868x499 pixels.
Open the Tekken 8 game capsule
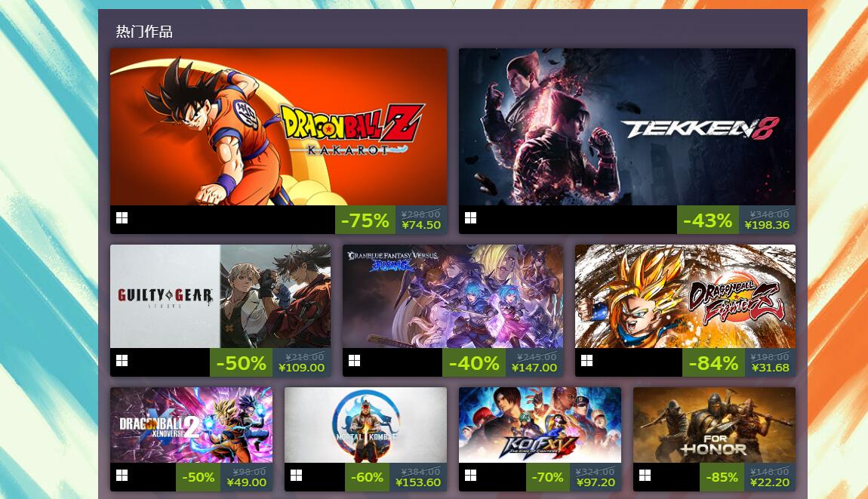(x=627, y=127)
